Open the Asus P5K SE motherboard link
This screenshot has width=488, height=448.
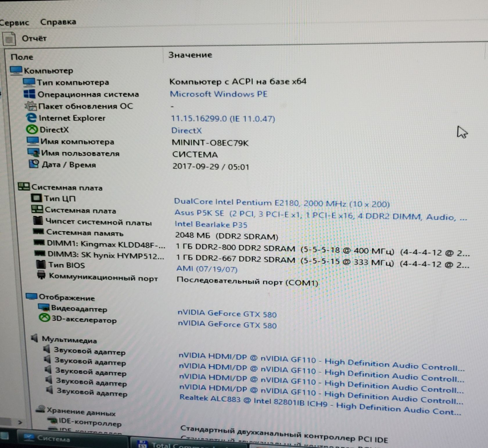pos(321,215)
